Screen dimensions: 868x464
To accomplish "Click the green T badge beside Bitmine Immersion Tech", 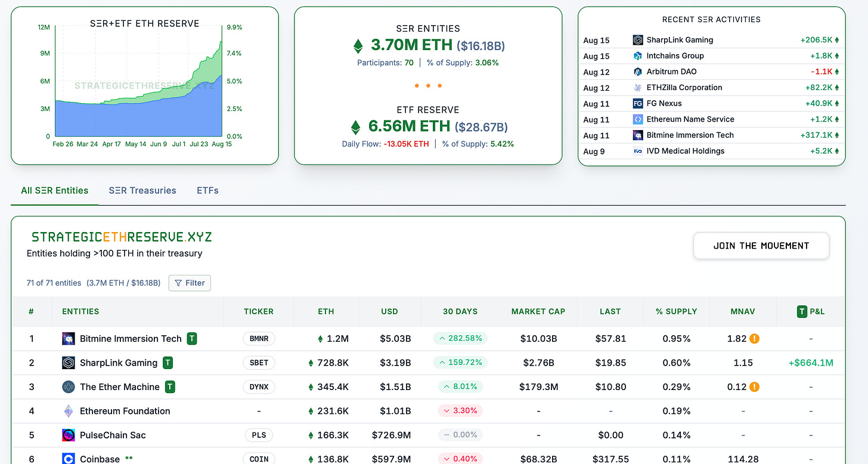I will tap(192, 339).
